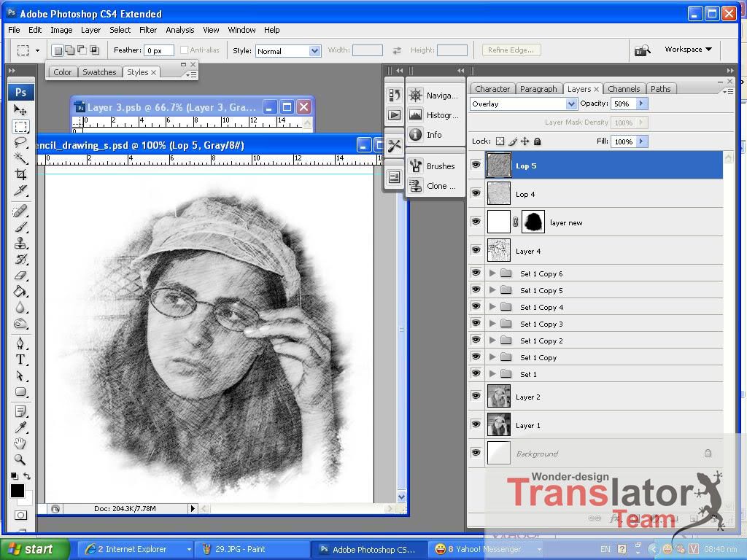Screen dimensions: 747x560
Task: Select the Hand tool
Action: tap(20, 443)
